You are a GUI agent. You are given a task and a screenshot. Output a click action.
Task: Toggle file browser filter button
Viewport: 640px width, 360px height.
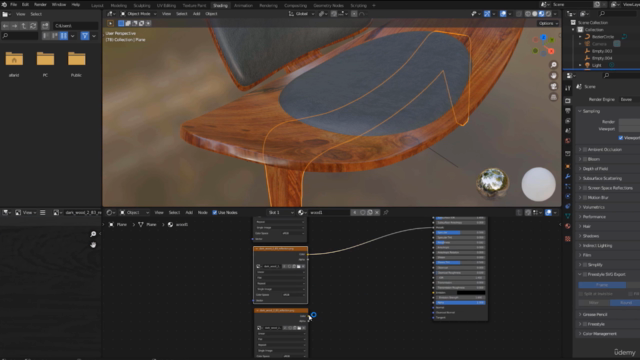click(x=85, y=36)
